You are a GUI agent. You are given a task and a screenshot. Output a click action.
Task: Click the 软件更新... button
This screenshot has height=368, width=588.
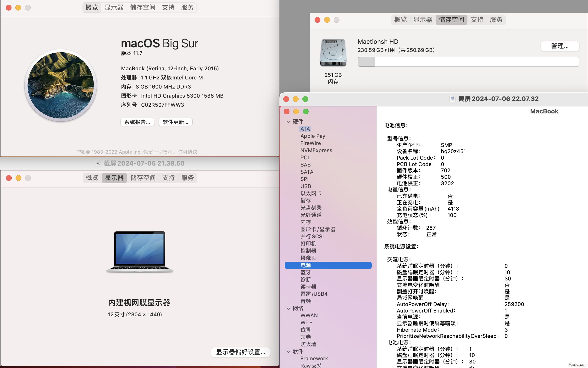(175, 122)
